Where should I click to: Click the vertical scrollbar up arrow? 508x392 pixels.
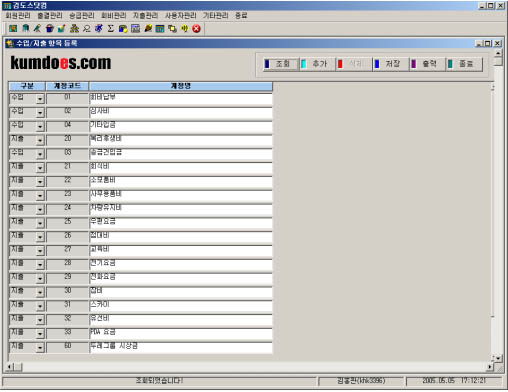[498, 53]
